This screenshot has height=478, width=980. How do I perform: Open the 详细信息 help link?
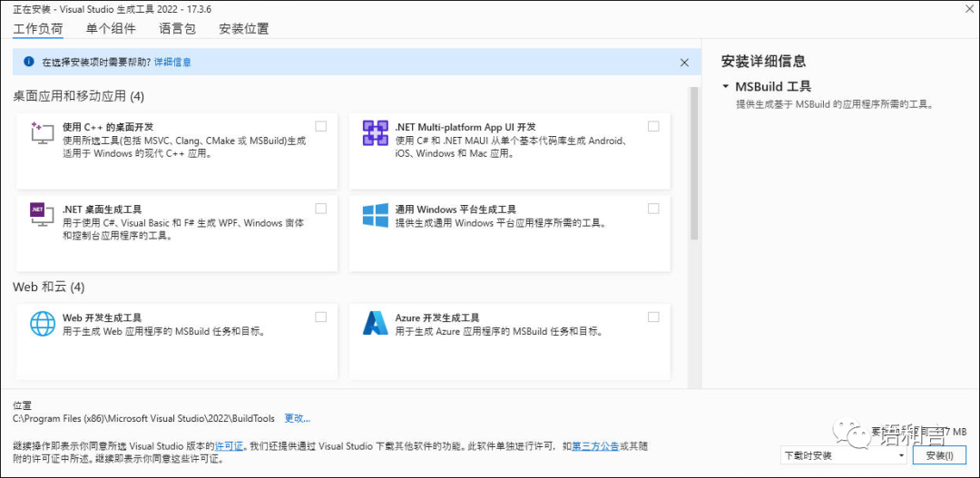pyautogui.click(x=172, y=63)
